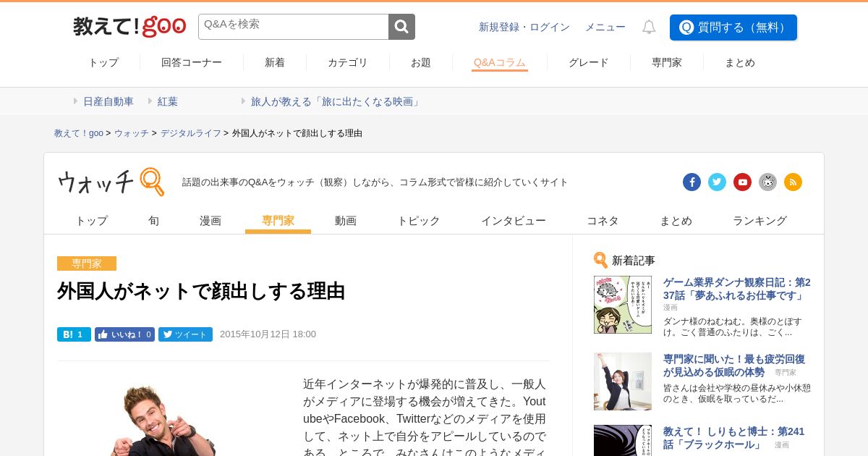Click the Facebook いいね! button
The image size is (868, 456).
pos(124,334)
